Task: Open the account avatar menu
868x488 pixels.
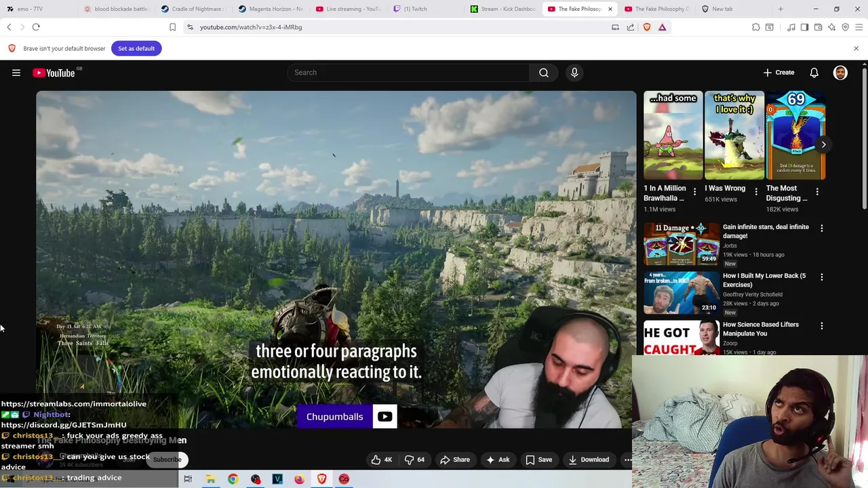Action: [x=840, y=73]
